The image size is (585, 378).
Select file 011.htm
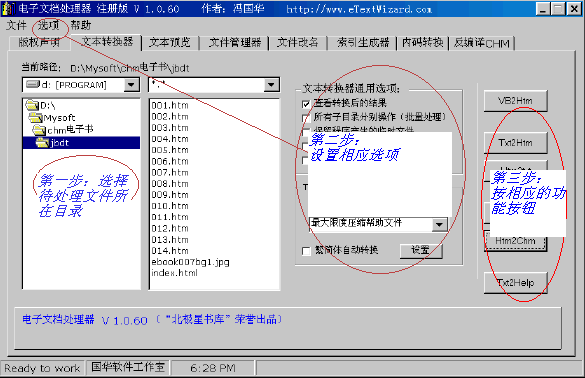[x=170, y=217]
